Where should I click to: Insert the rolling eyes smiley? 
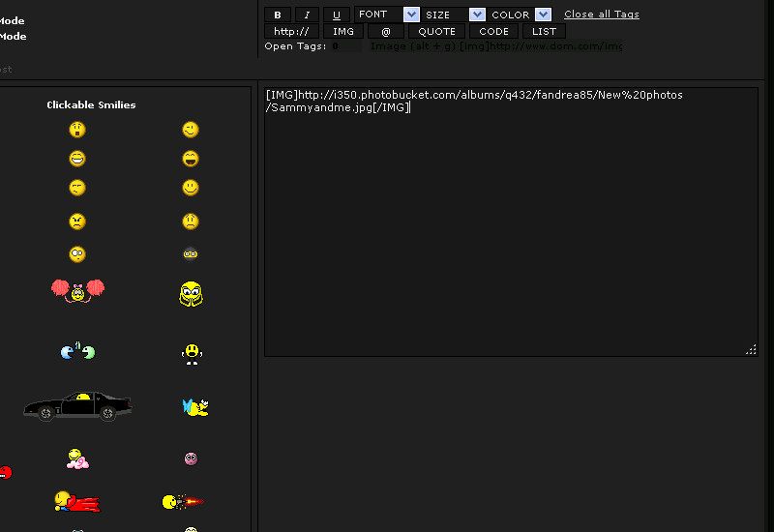(77, 254)
